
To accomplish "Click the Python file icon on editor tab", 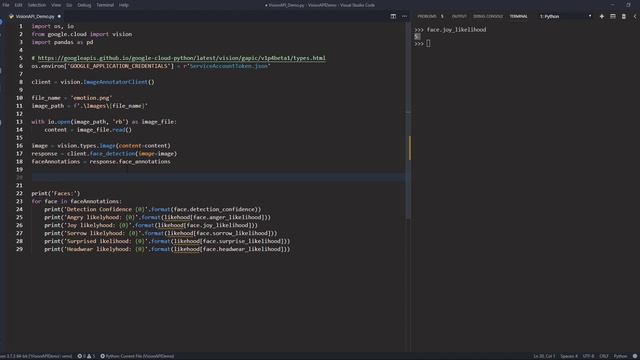I will [11, 16].
